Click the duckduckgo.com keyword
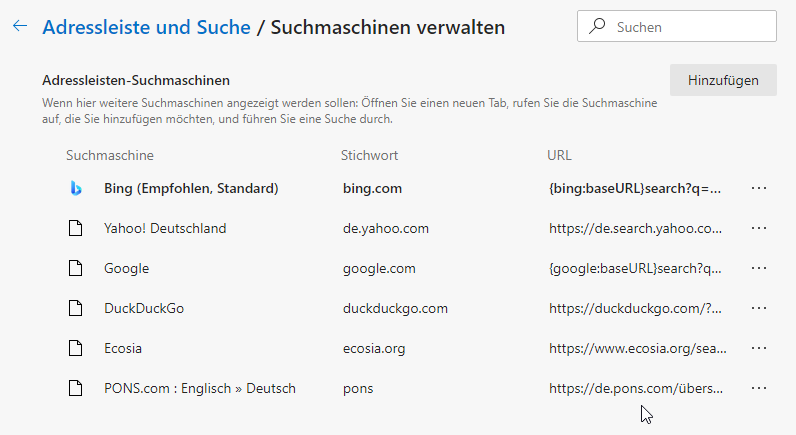This screenshot has height=435, width=796. coord(395,308)
